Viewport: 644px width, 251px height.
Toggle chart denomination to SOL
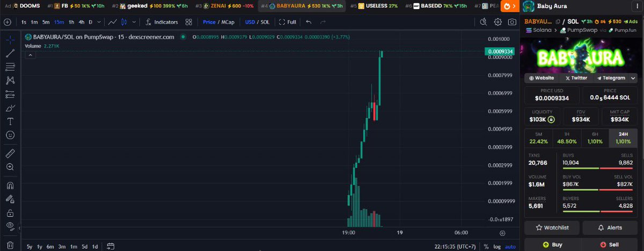point(265,22)
